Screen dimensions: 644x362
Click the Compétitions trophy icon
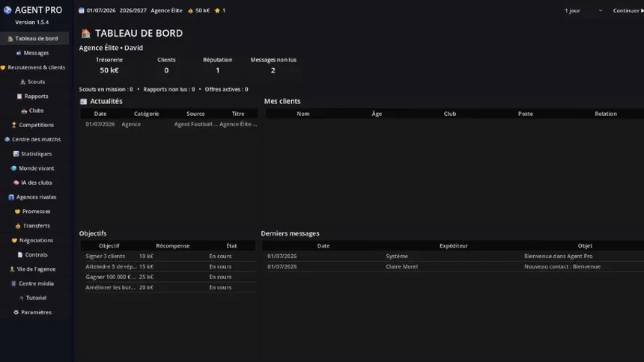coord(14,125)
